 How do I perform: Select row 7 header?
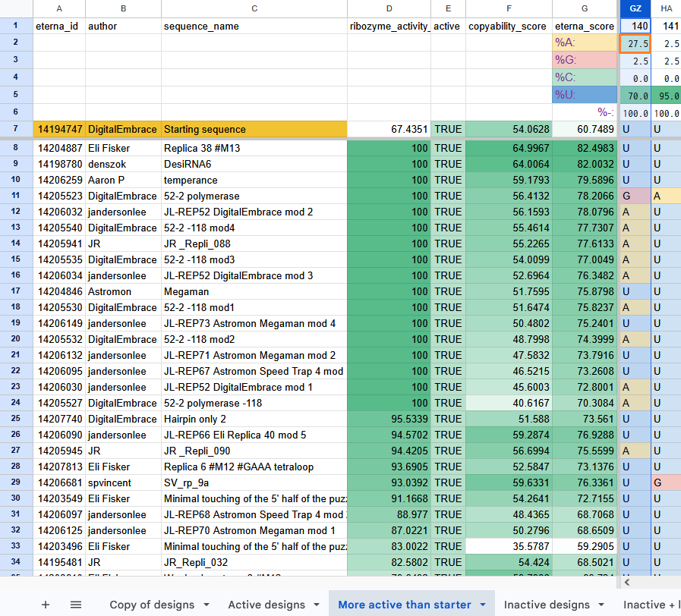[x=16, y=129]
